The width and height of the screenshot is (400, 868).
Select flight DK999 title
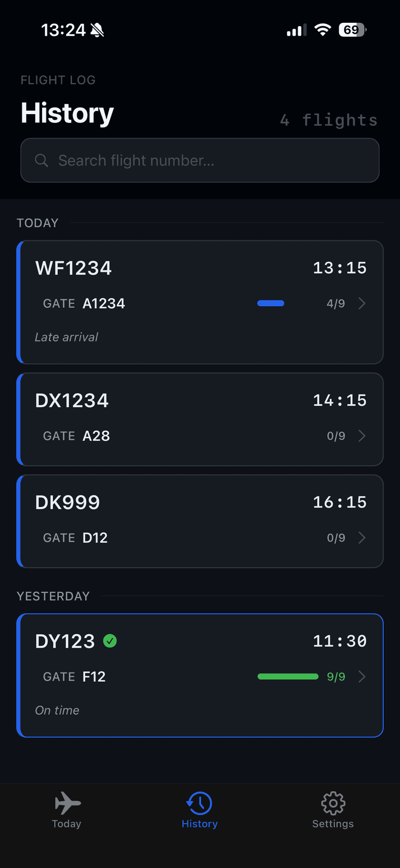[x=68, y=503]
